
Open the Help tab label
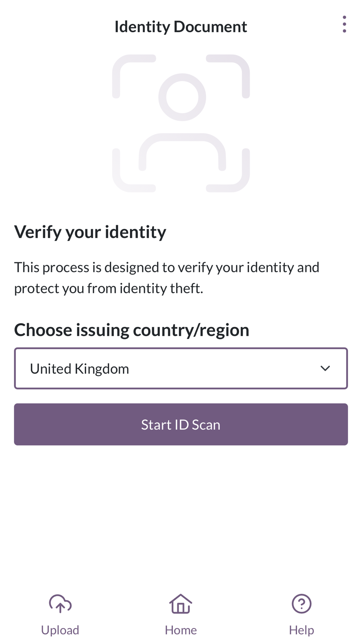pos(302,630)
